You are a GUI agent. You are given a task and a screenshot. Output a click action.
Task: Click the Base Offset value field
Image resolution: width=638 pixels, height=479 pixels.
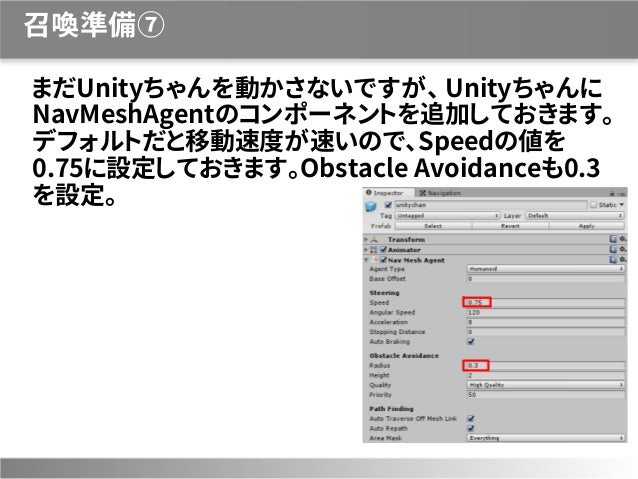pos(546,279)
